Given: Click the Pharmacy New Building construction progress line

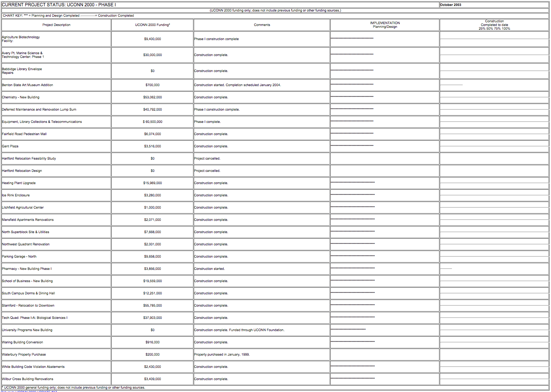Looking at the screenshot, I should click(x=446, y=268).
